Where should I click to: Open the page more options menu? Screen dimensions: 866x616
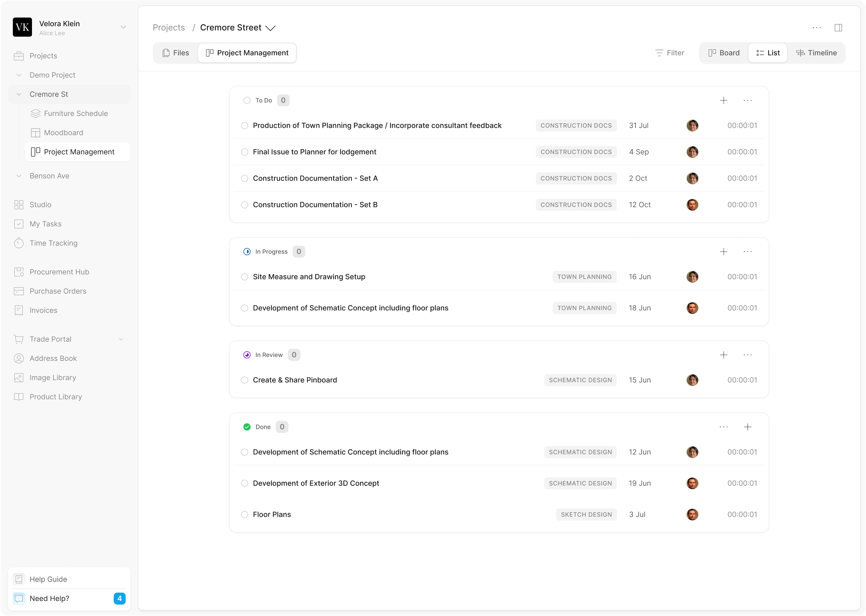point(816,27)
